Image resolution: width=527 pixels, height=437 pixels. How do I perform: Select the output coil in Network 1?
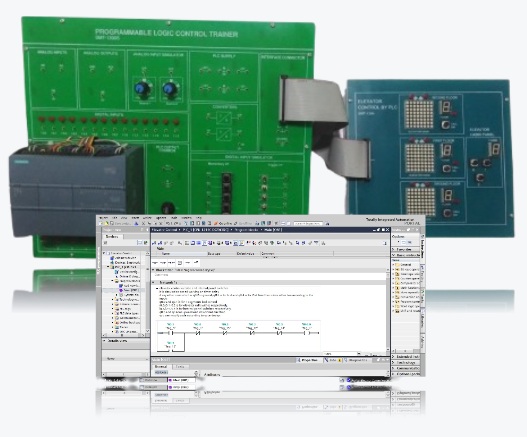coord(306,333)
